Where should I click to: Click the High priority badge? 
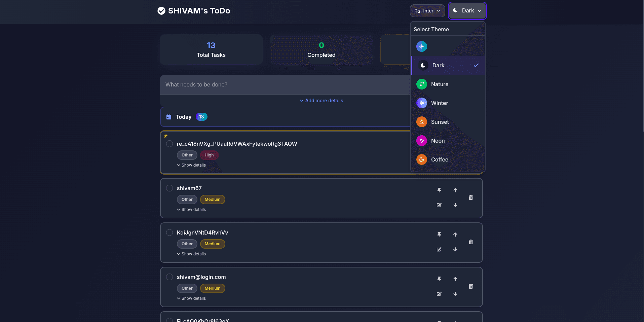(x=209, y=155)
